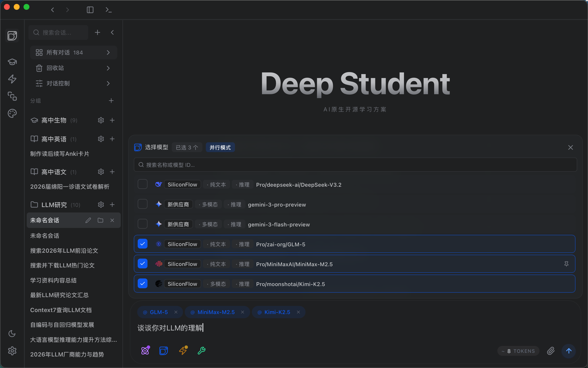Open settings gear for 高中英语 group
The image size is (588, 368).
click(x=101, y=139)
